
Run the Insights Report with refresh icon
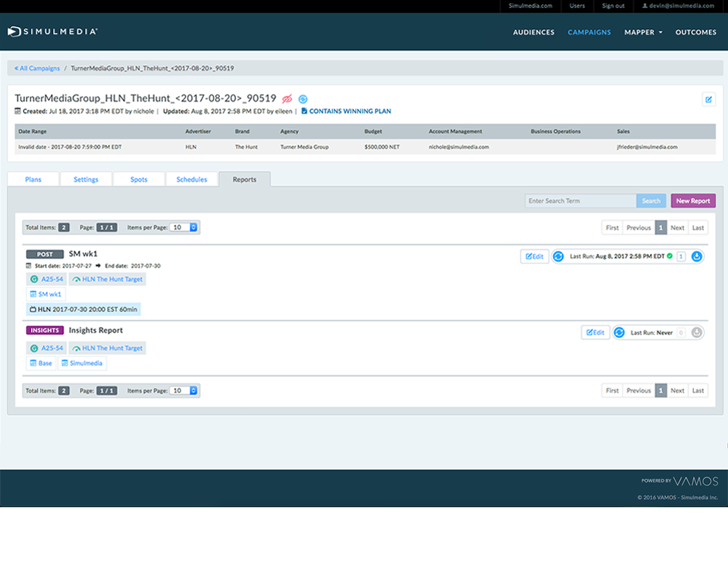coord(619,333)
